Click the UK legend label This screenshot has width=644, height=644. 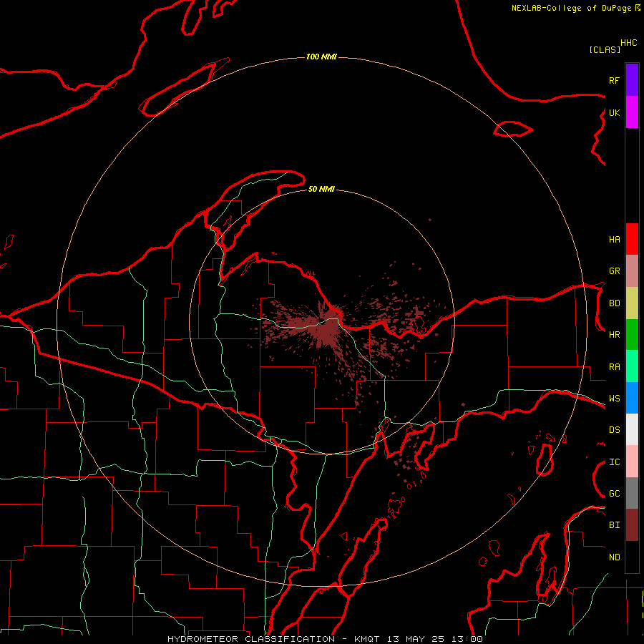click(x=614, y=112)
